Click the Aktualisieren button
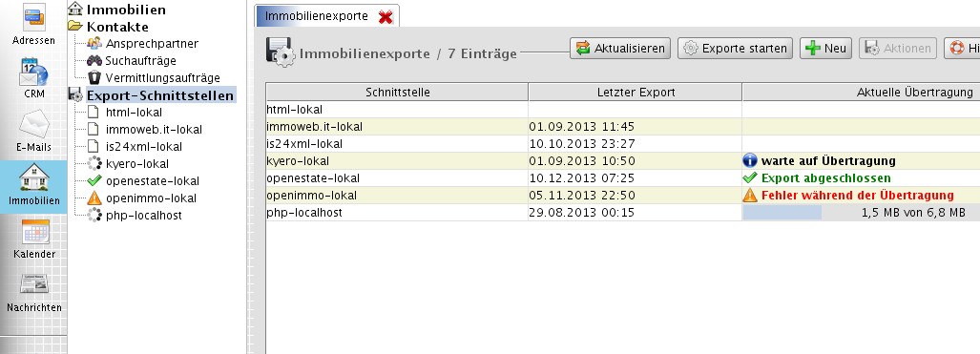The width and height of the screenshot is (980, 354). click(x=620, y=48)
